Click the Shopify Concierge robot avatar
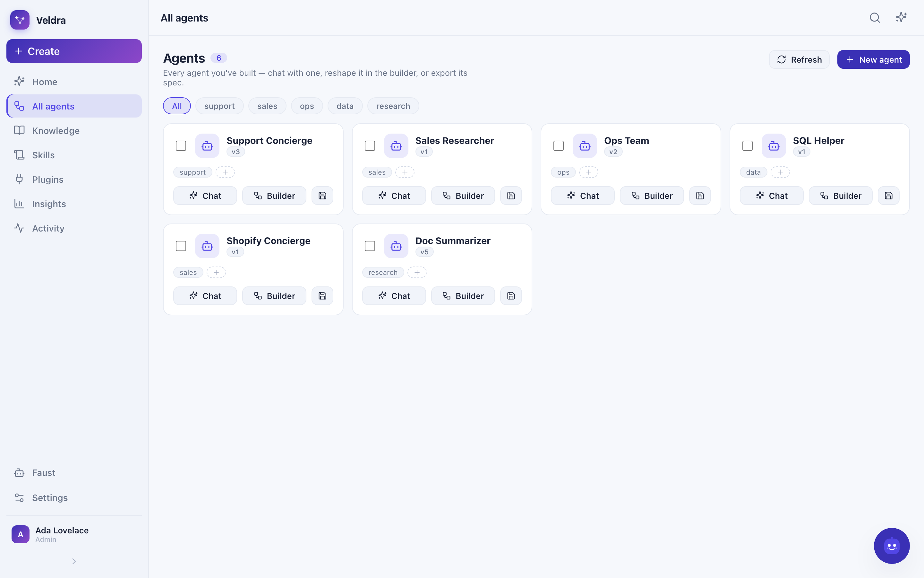Screen dimensions: 924x578 [x=207, y=246]
